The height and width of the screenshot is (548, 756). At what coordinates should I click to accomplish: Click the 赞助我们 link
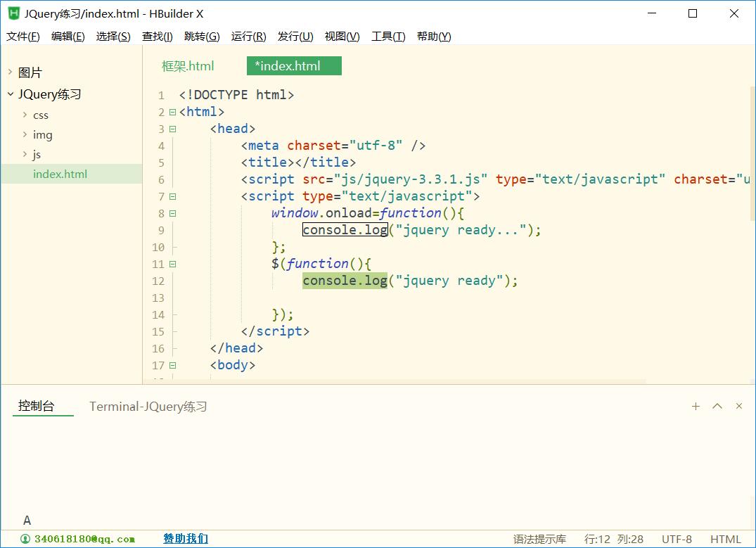click(x=186, y=539)
